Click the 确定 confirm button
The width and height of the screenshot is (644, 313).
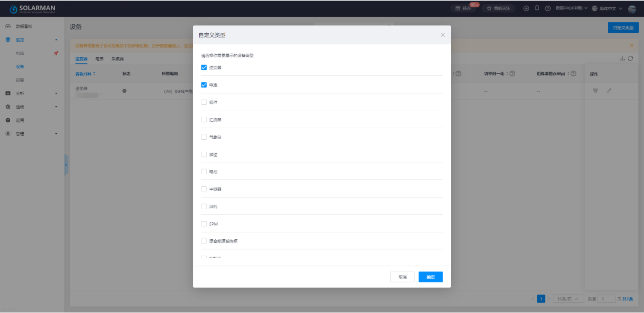tap(430, 277)
